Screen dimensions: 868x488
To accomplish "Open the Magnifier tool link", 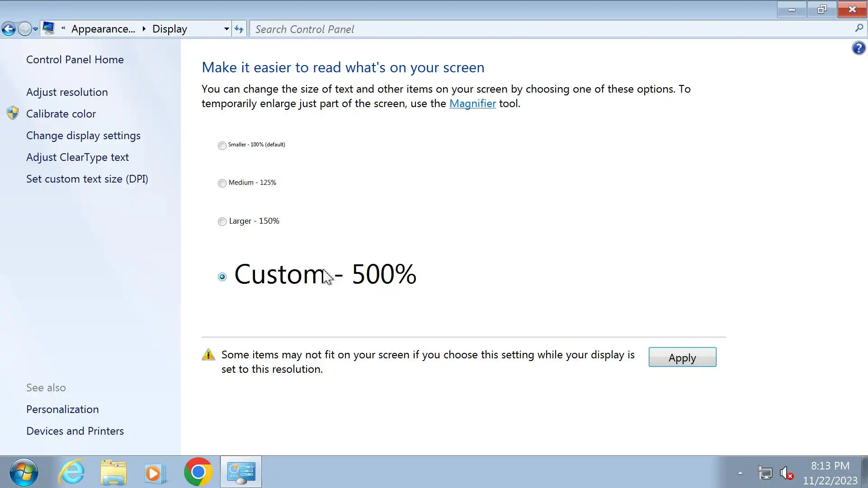I will click(x=472, y=103).
